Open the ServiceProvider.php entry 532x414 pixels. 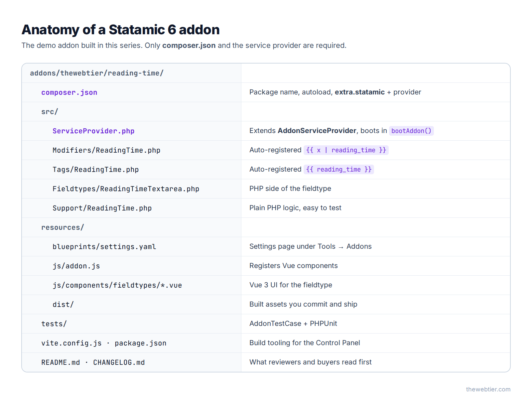coord(93,131)
